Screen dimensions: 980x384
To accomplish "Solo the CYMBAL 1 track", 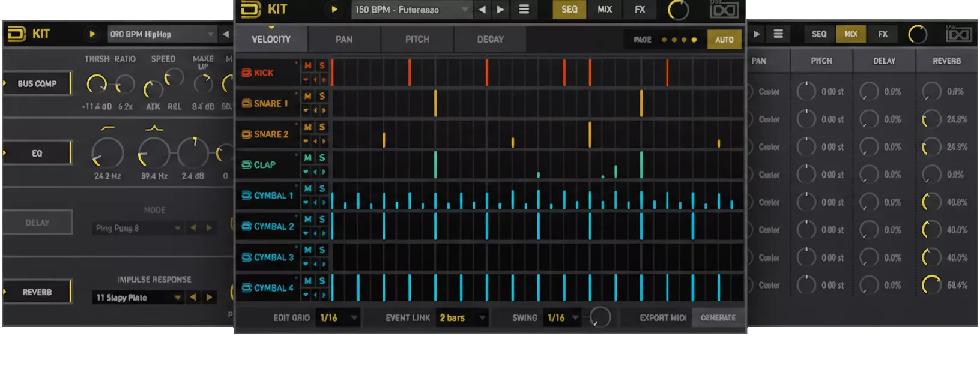I will [322, 188].
